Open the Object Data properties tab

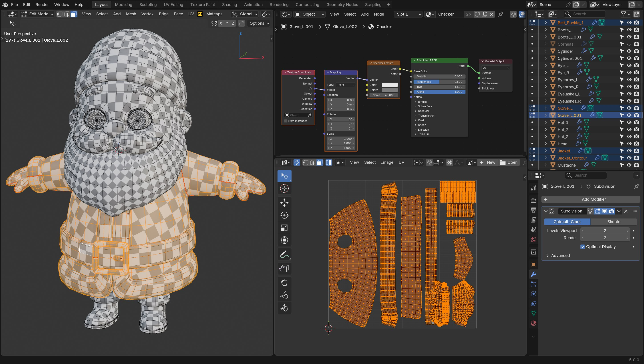pyautogui.click(x=533, y=313)
